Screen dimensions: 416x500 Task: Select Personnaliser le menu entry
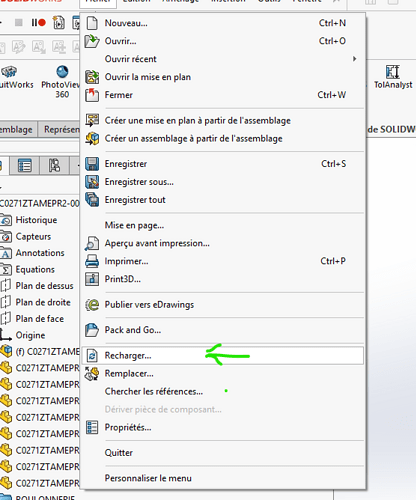pyautogui.click(x=222, y=478)
